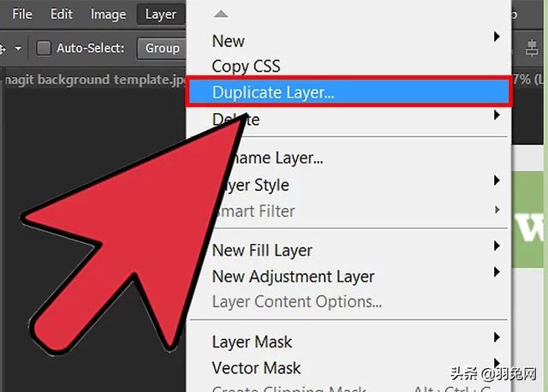Expand the Layer Mask submenu arrow

(x=497, y=337)
